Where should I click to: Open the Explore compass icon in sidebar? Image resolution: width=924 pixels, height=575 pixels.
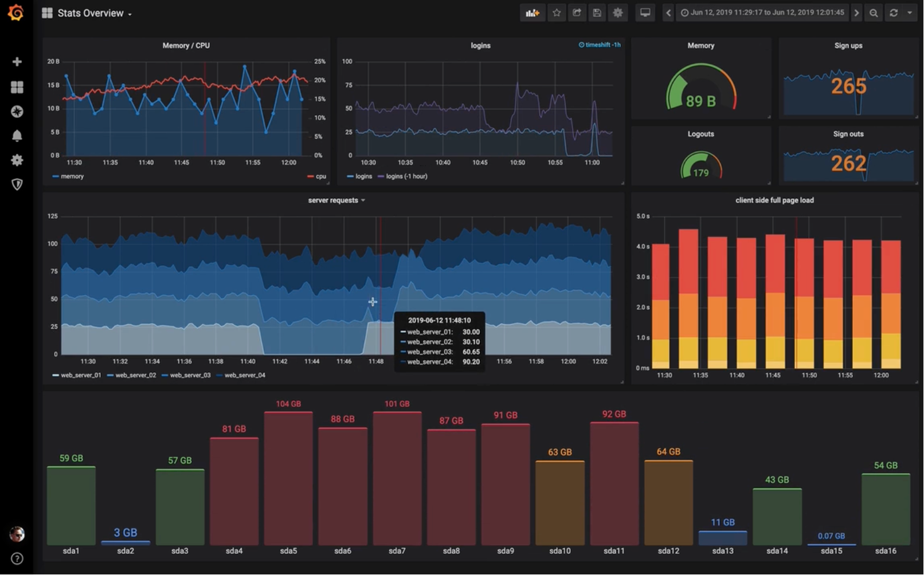(x=17, y=112)
